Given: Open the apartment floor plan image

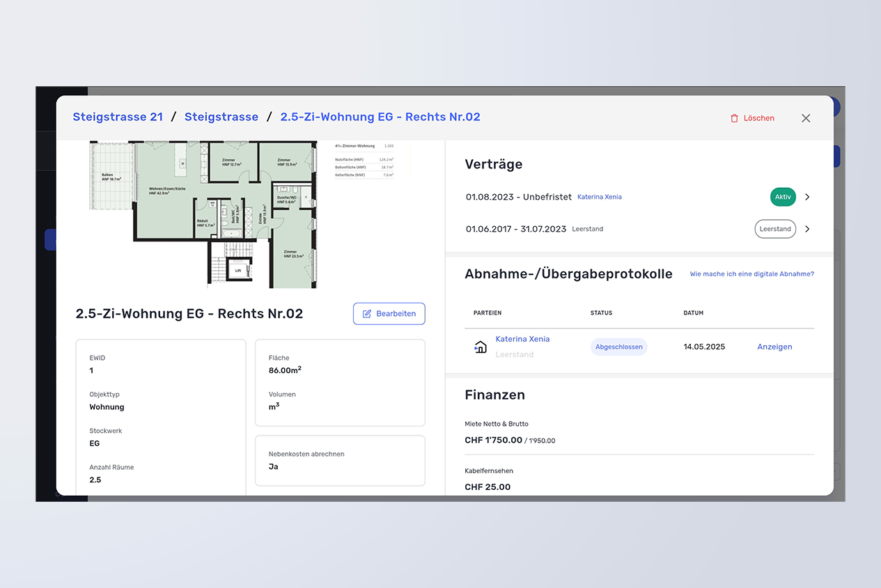Looking at the screenshot, I should click(203, 214).
